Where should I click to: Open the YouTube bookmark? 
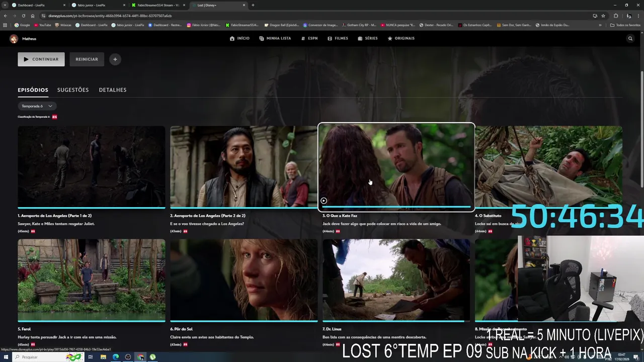(42, 25)
